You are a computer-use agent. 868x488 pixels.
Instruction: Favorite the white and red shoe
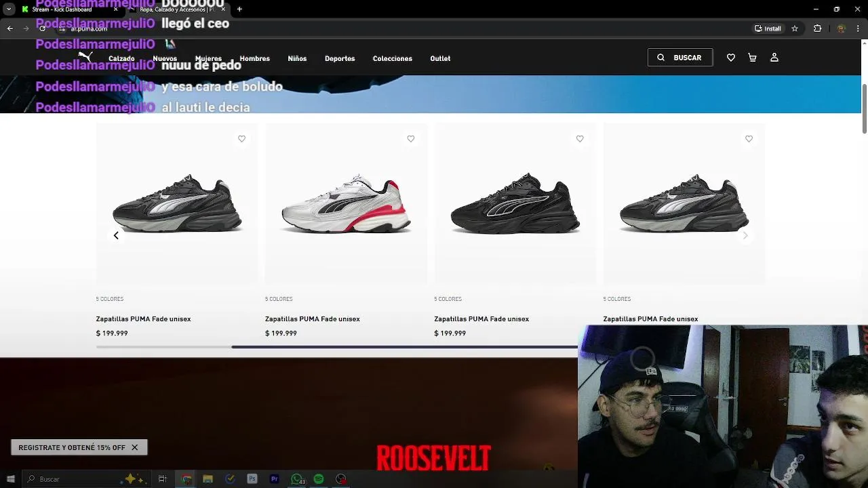click(x=411, y=138)
